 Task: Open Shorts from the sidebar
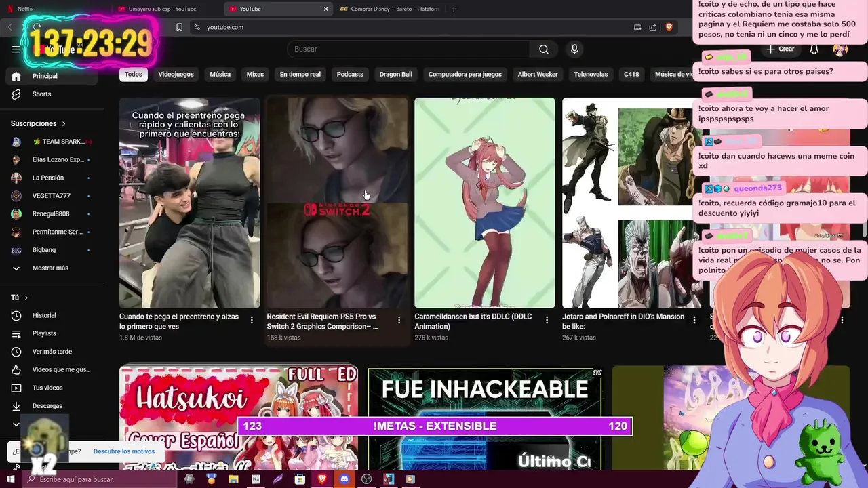[x=52, y=94]
